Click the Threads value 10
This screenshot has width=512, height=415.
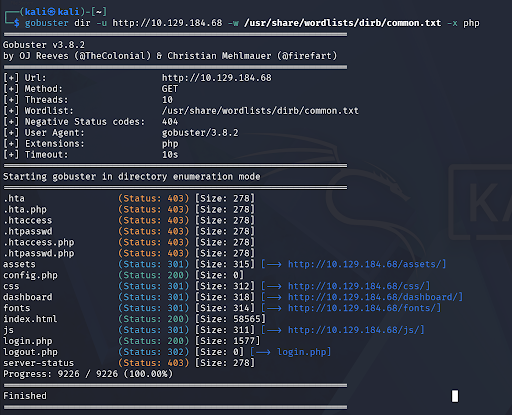[167, 100]
